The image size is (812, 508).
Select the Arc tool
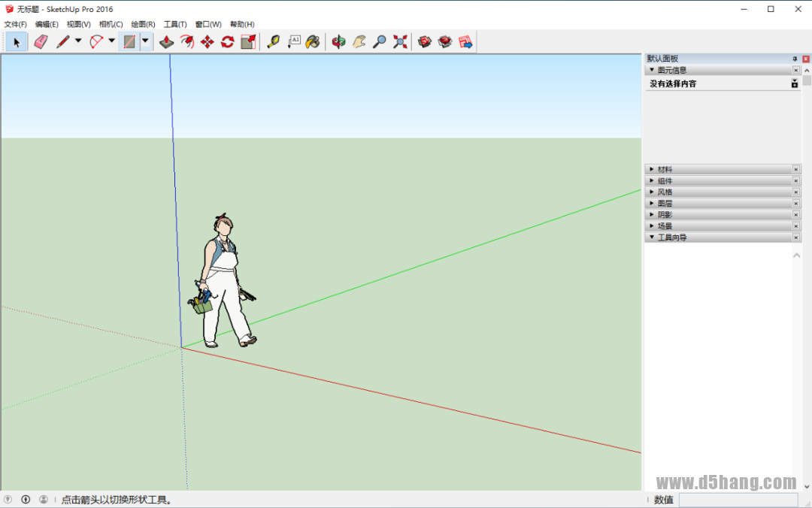coord(96,42)
